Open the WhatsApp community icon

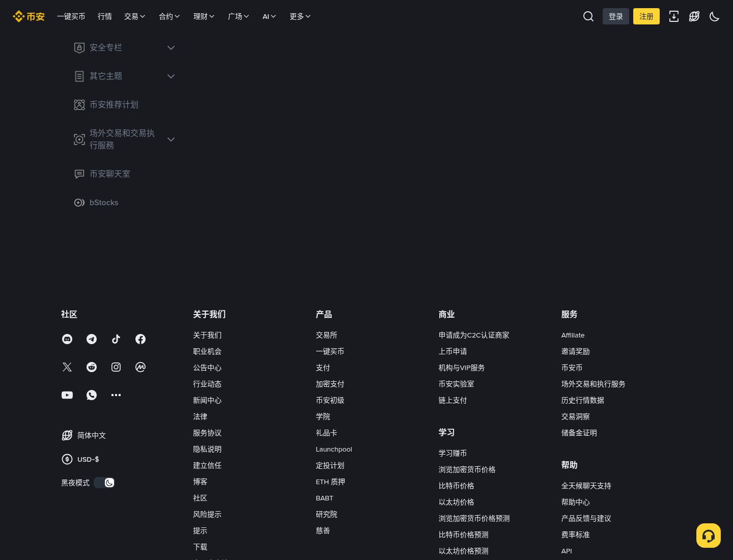point(92,395)
